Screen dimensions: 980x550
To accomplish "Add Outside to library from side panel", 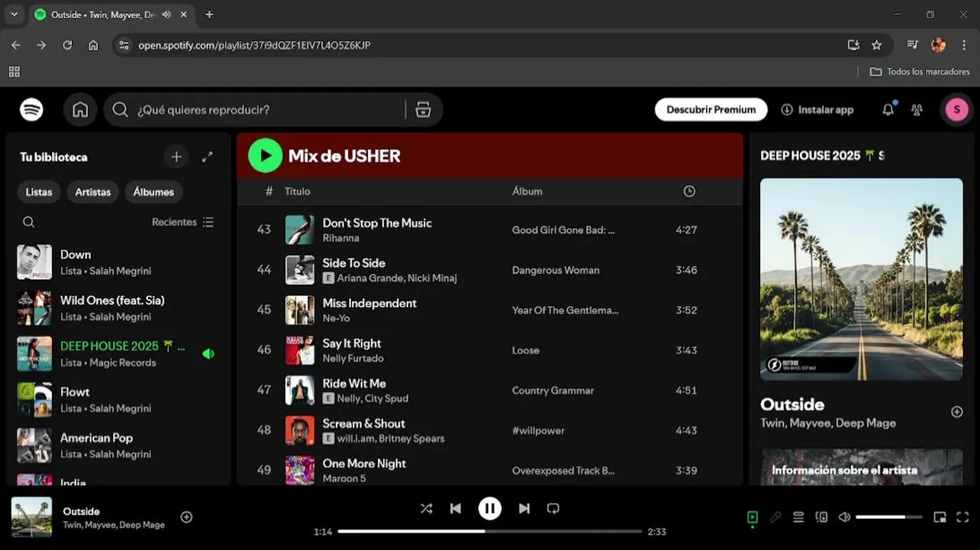I will (x=956, y=412).
